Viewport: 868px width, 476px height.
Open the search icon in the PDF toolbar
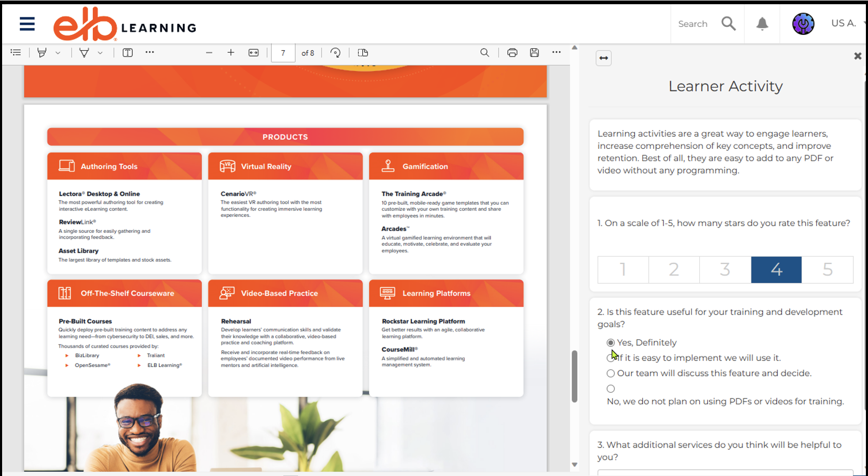[485, 52]
